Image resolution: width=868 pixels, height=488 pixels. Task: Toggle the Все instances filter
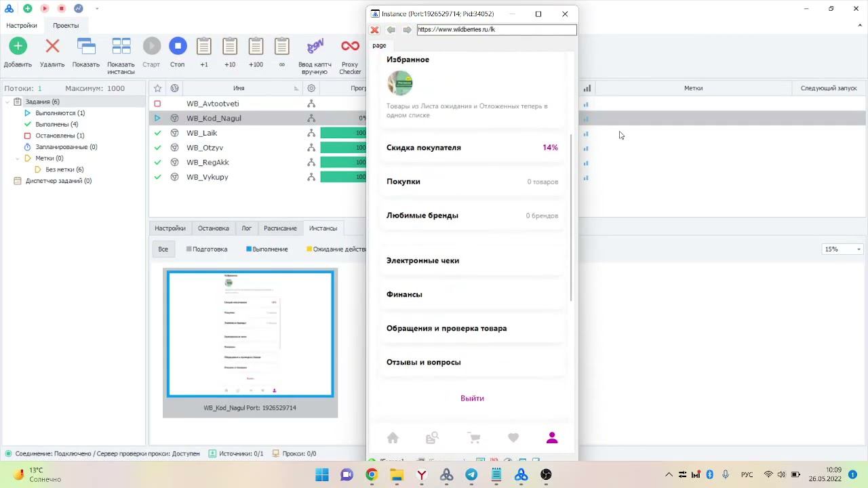coord(163,249)
